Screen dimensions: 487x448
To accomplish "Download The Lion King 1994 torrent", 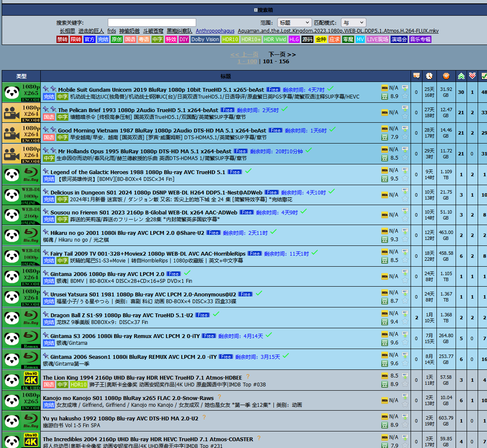I will pos(405,376).
